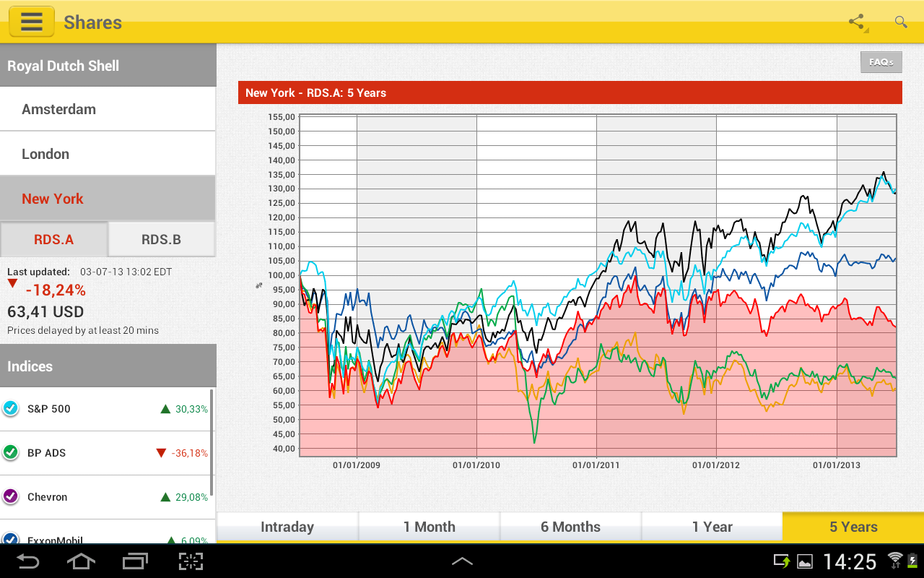Select New York exchange
This screenshot has height=578, width=924.
pos(108,199)
